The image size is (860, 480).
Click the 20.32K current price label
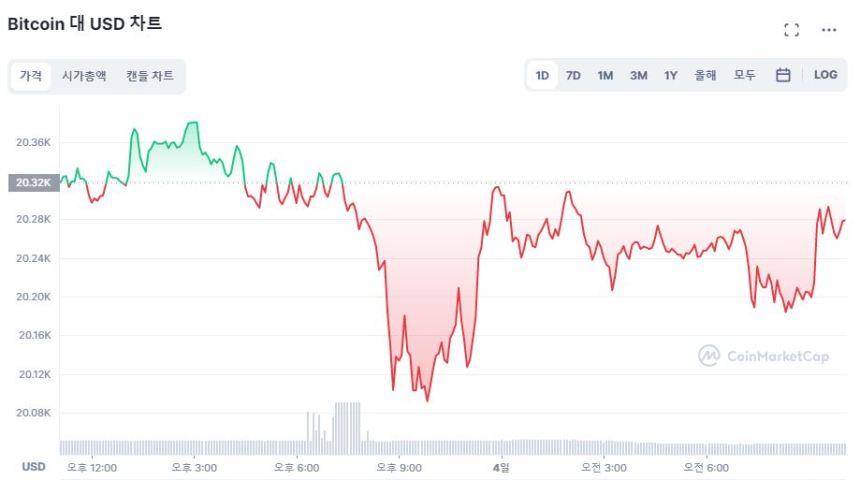[x=32, y=183]
